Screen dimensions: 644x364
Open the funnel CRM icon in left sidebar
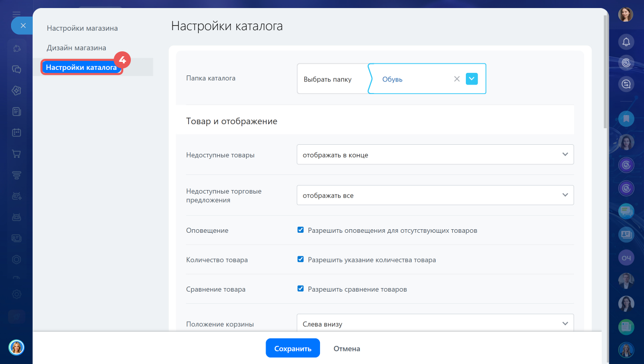[x=17, y=175]
